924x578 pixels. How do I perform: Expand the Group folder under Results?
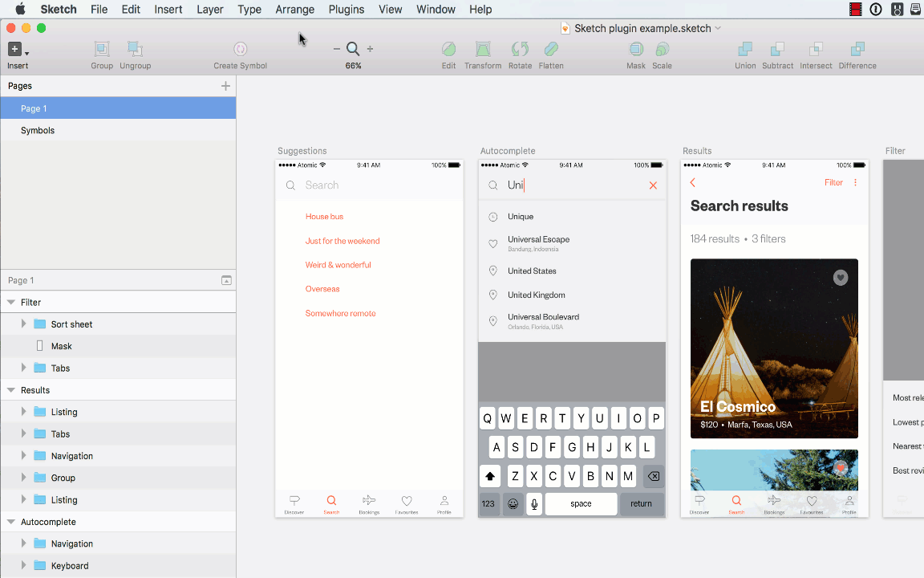click(x=23, y=477)
